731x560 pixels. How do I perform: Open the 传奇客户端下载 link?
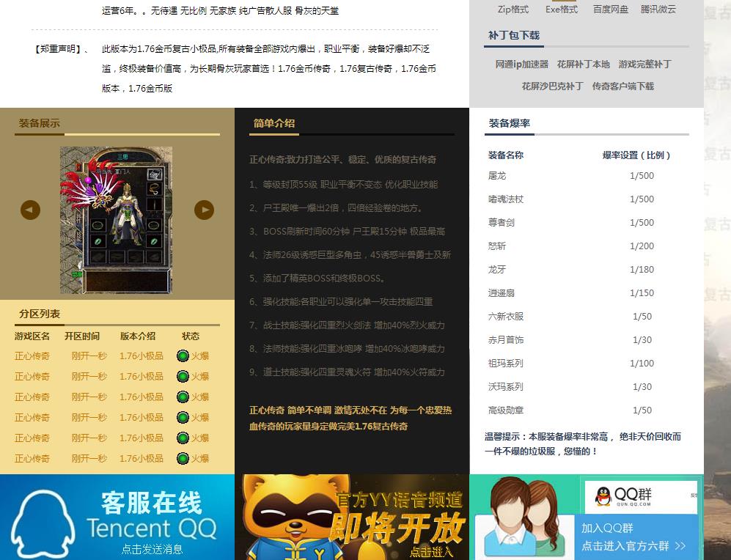click(x=624, y=86)
